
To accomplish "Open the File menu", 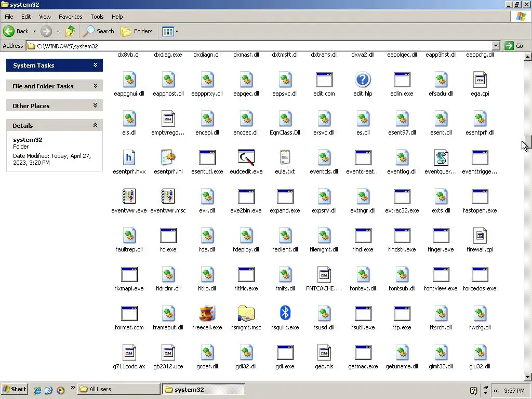I will tap(9, 17).
